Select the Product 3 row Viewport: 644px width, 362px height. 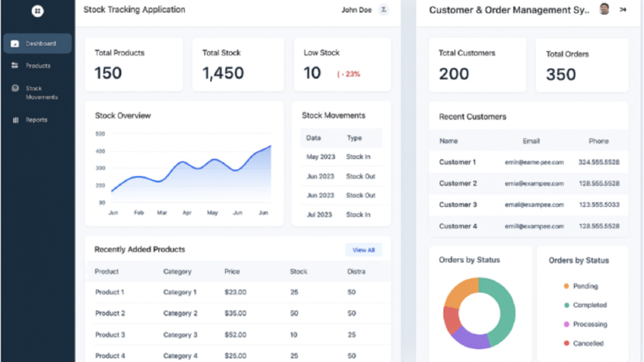(238, 334)
